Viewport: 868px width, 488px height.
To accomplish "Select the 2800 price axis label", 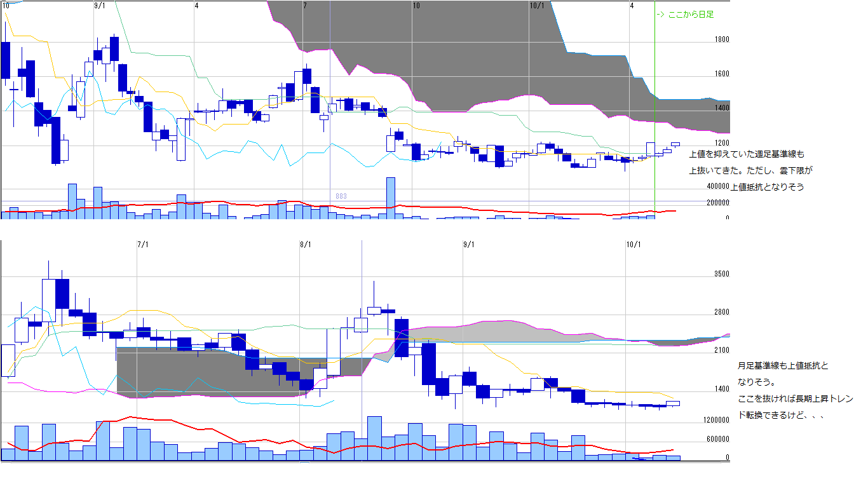I will 722,313.
